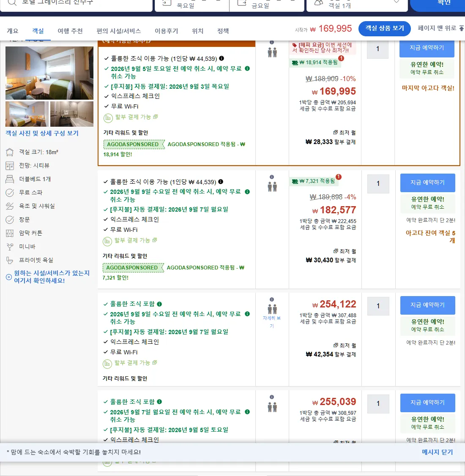
Task: Click the 객실 상품 보기 button
Action: (384, 29)
